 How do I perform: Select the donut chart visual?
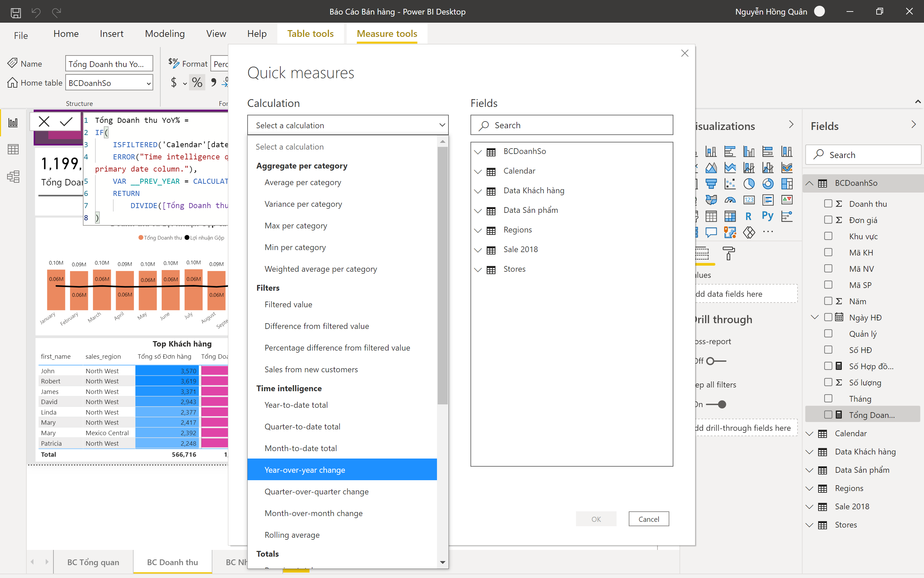[x=768, y=184]
